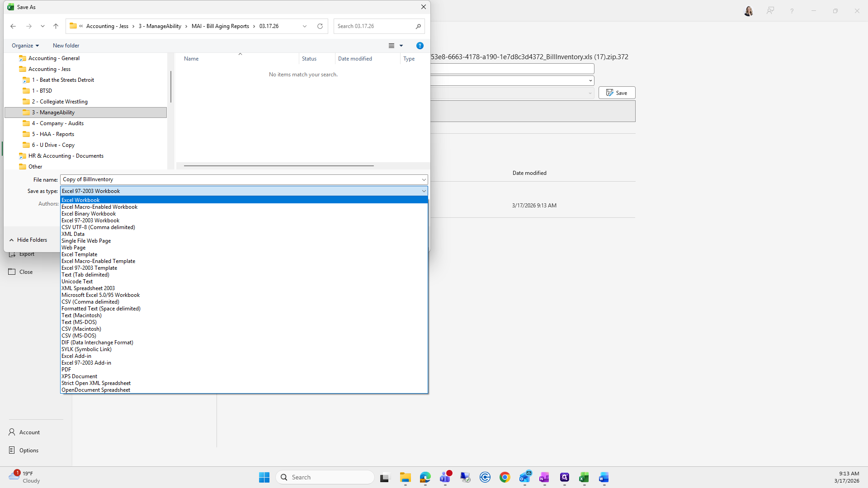Click the Refresh folder icon
This screenshot has width=868, height=488.
320,26
